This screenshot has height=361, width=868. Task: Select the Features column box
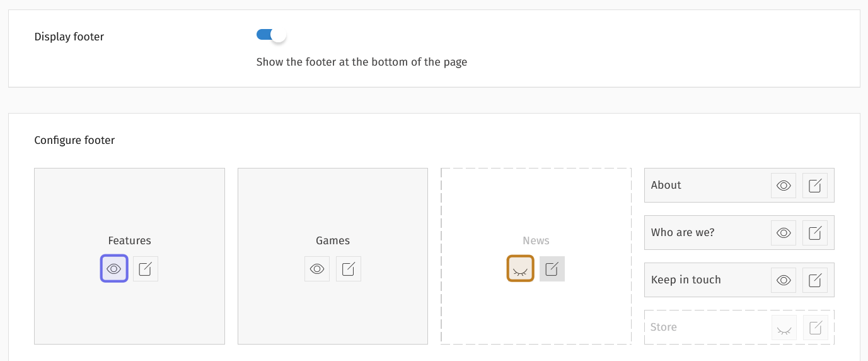(x=129, y=202)
